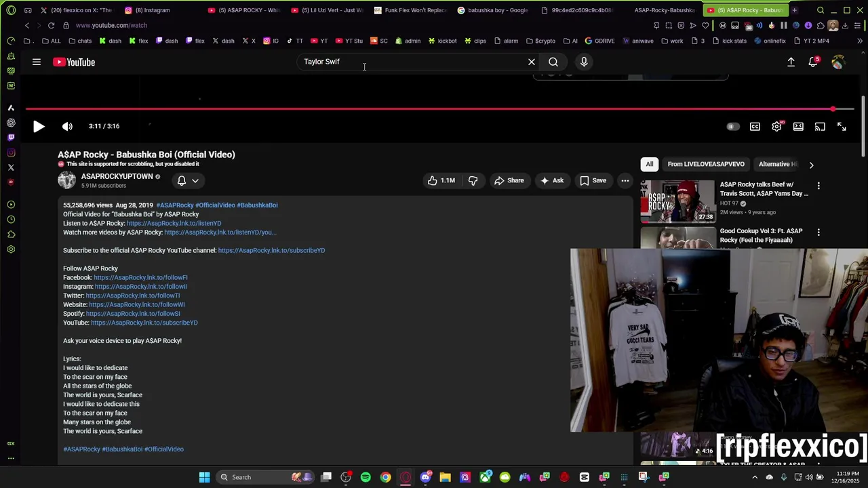Screen dimensions: 868x488
Task: Switch to theater mode view
Action: click(798, 127)
